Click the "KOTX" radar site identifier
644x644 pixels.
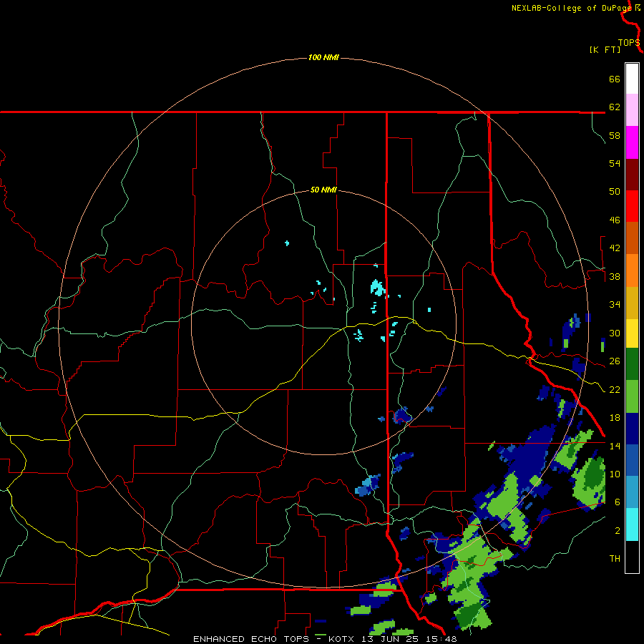coord(341,639)
